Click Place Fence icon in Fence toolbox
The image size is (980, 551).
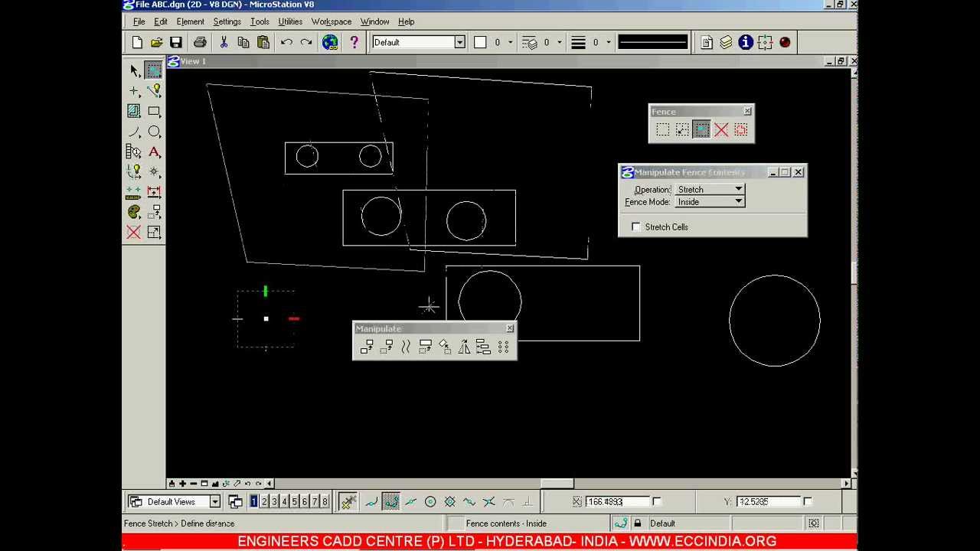pos(662,130)
